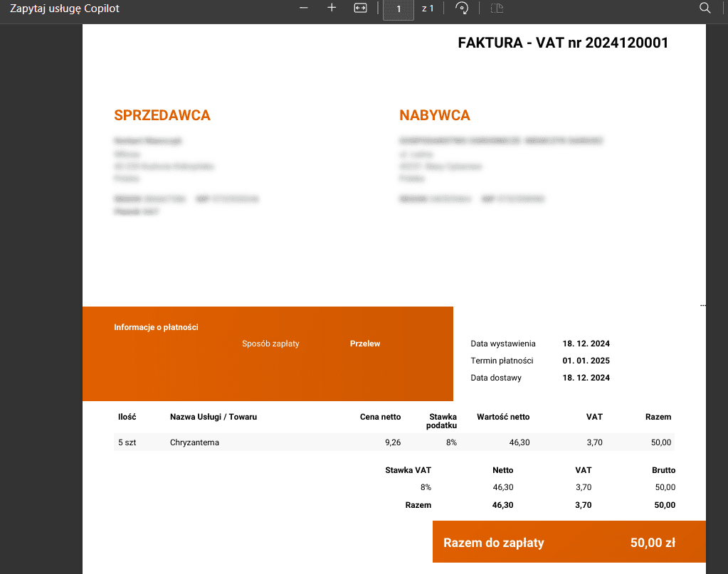
Task: Rotate the PDF page
Action: [462, 9]
